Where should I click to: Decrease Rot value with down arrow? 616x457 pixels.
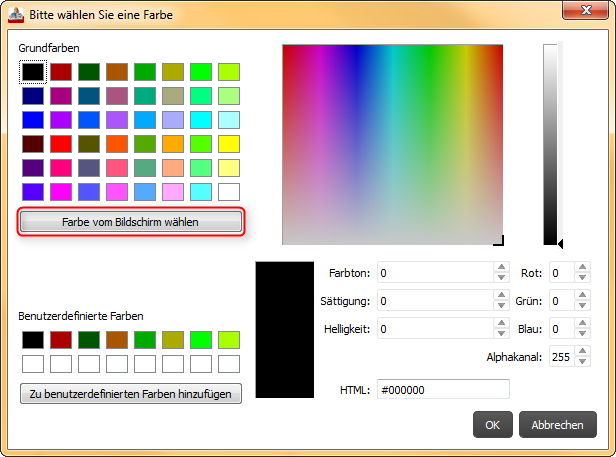tap(583, 277)
